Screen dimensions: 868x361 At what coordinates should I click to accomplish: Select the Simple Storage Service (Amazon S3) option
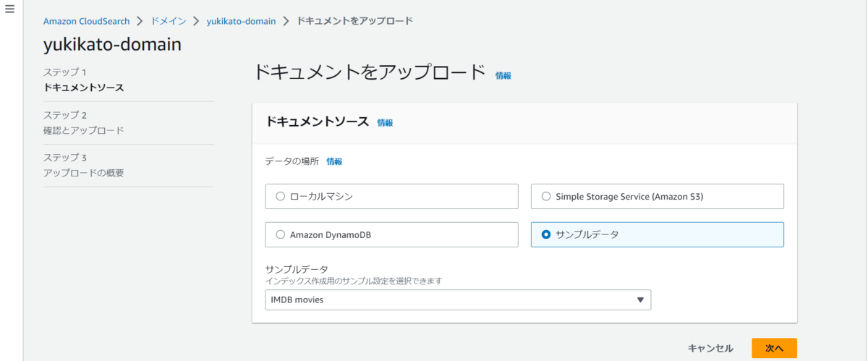coord(658,196)
